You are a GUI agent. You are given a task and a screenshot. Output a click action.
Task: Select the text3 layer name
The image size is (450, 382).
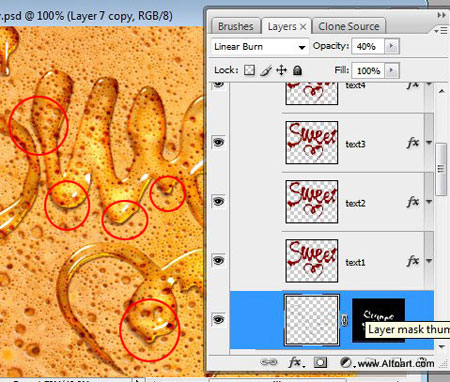(355, 144)
